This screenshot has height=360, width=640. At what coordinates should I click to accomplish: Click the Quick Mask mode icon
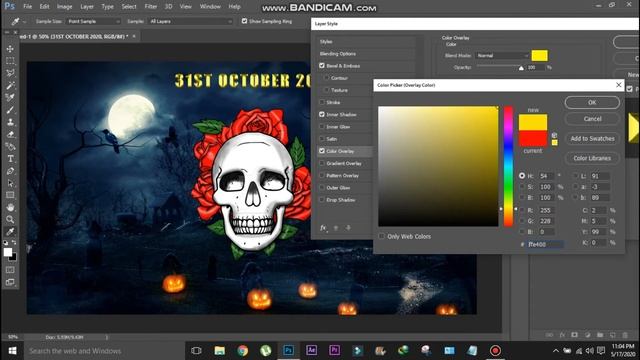coord(10,270)
